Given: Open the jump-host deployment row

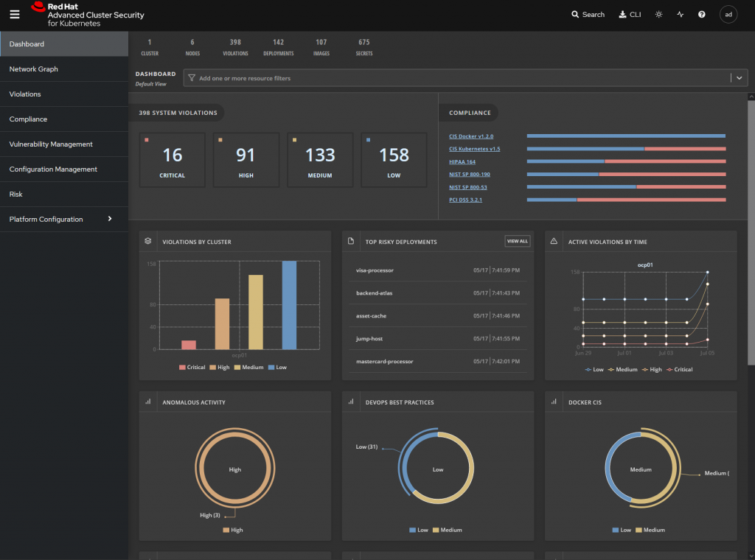Looking at the screenshot, I should (438, 338).
